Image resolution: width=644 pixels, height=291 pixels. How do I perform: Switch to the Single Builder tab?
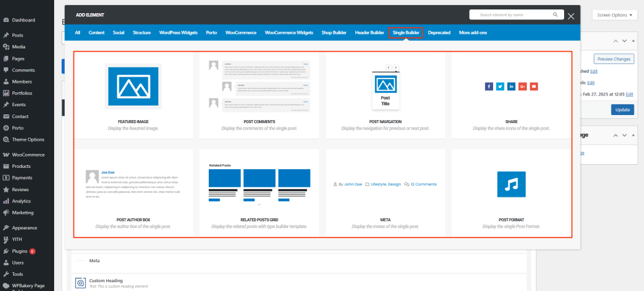pos(406,33)
